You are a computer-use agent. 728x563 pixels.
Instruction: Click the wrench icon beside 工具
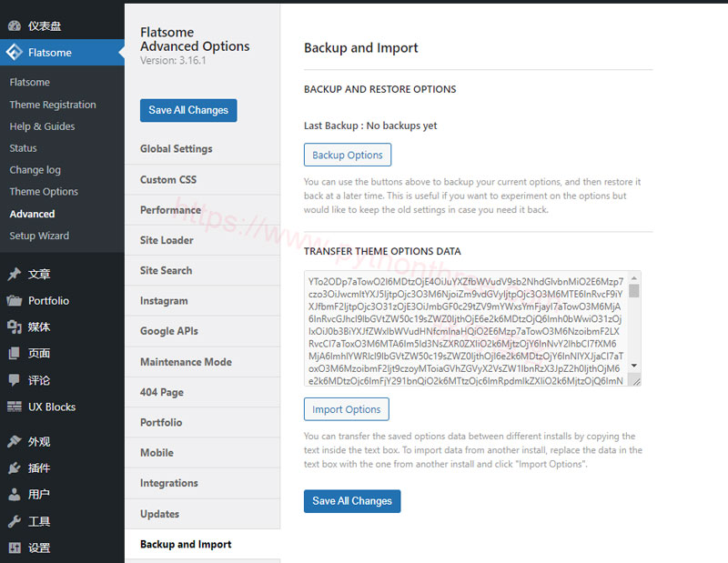click(x=15, y=521)
